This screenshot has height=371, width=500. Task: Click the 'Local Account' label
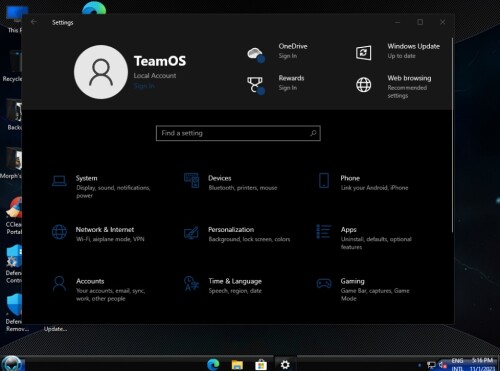point(155,76)
